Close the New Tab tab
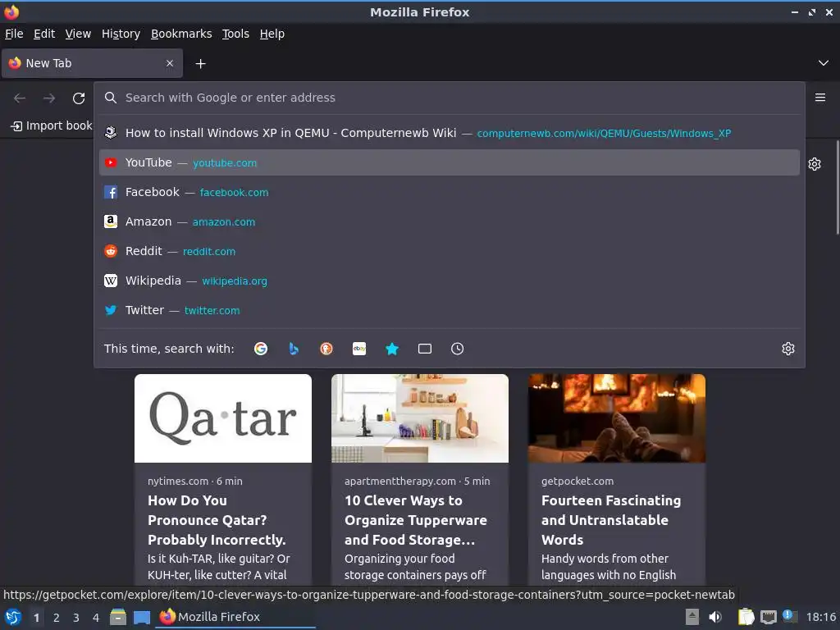Screen dimensions: 840x630 click(170, 63)
